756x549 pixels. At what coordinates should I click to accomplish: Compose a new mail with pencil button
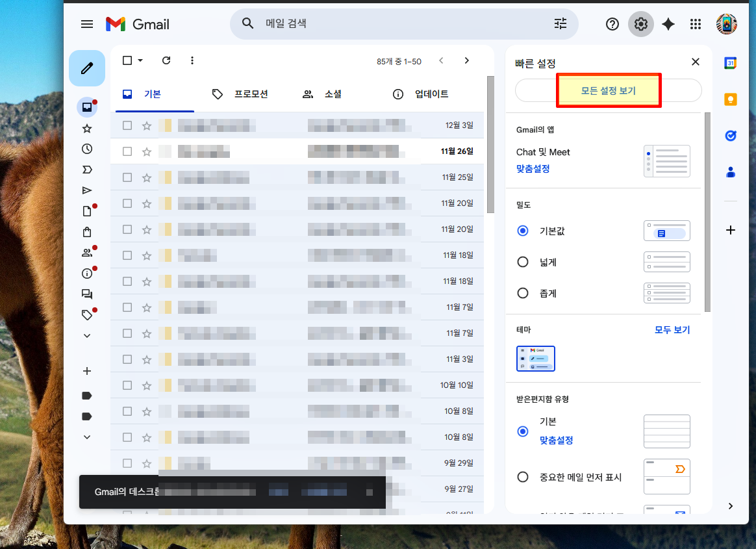coord(87,68)
